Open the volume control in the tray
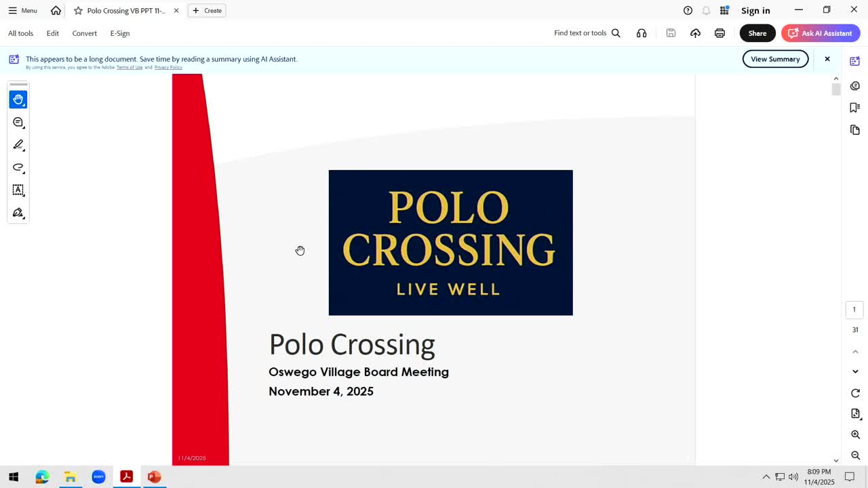 [793, 477]
